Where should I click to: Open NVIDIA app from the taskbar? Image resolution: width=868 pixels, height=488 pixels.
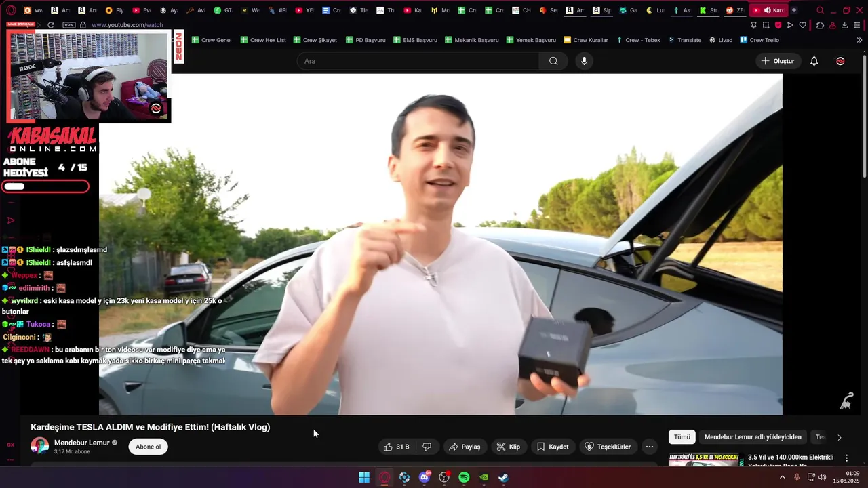click(484, 477)
